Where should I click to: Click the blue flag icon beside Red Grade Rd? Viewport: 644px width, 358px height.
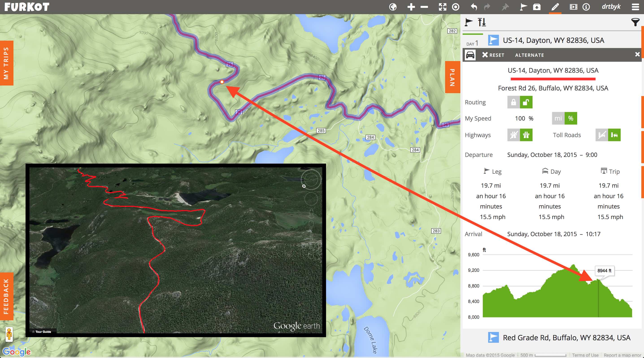[x=493, y=337]
